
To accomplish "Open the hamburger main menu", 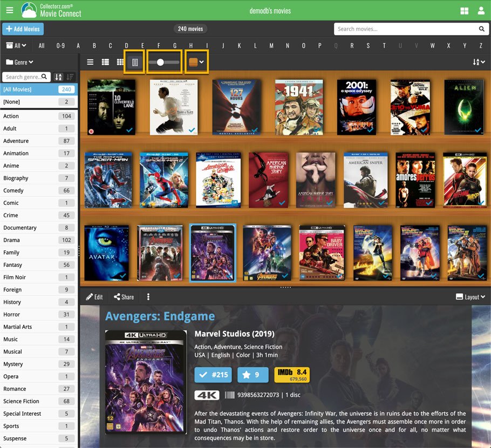I will point(10,10).
